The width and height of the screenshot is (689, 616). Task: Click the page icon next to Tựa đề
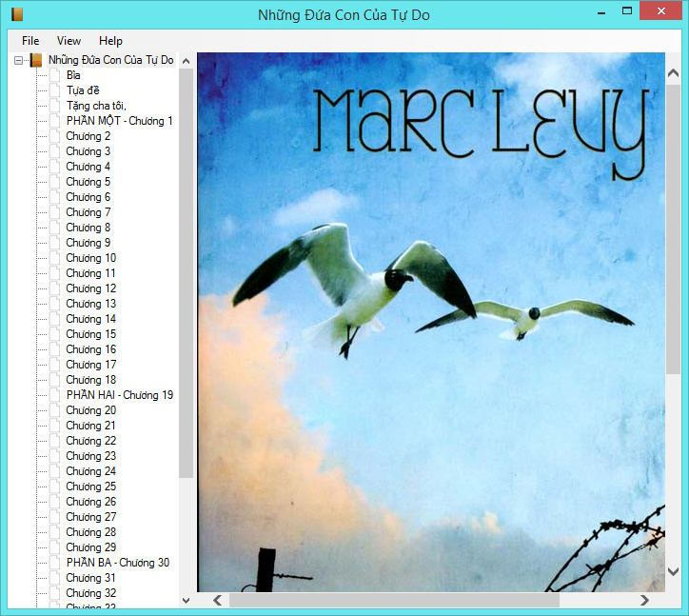point(55,90)
